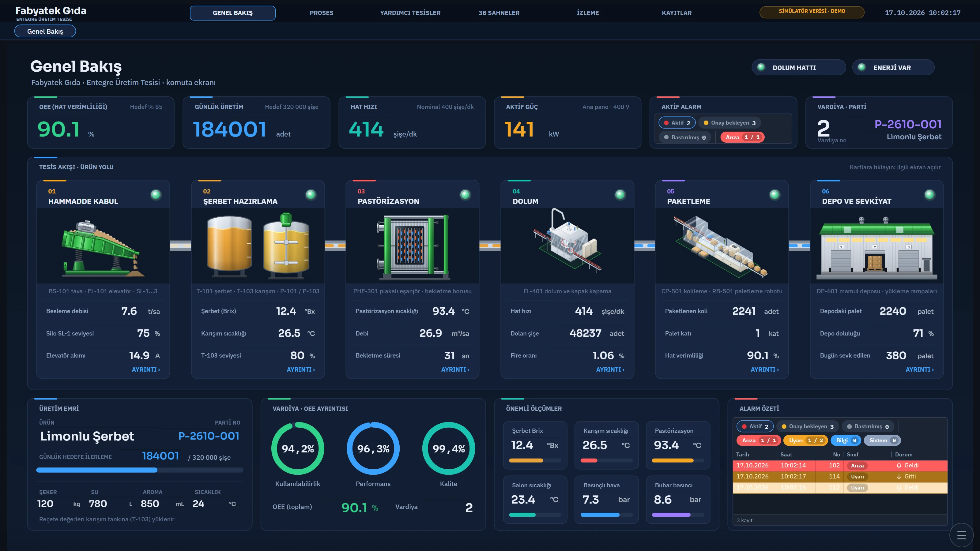Click the green status lamp on Dolum card
Image resolution: width=980 pixels, height=551 pixels.
click(x=620, y=195)
